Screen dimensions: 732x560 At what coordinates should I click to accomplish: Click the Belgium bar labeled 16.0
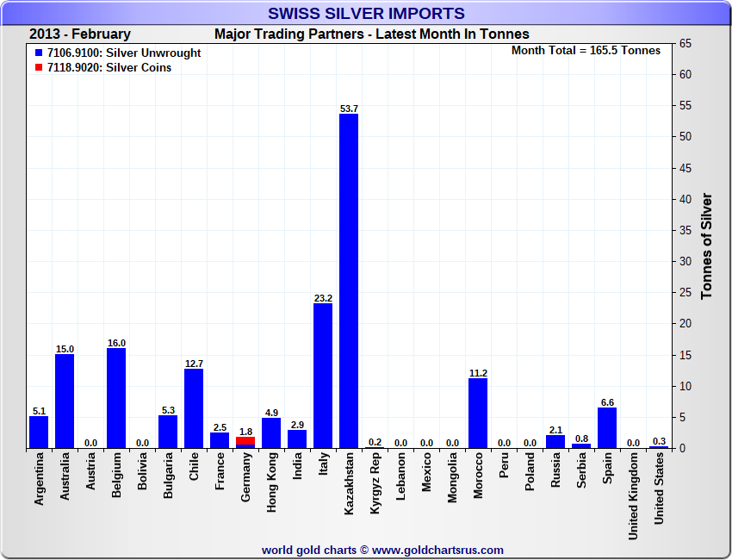(116, 397)
